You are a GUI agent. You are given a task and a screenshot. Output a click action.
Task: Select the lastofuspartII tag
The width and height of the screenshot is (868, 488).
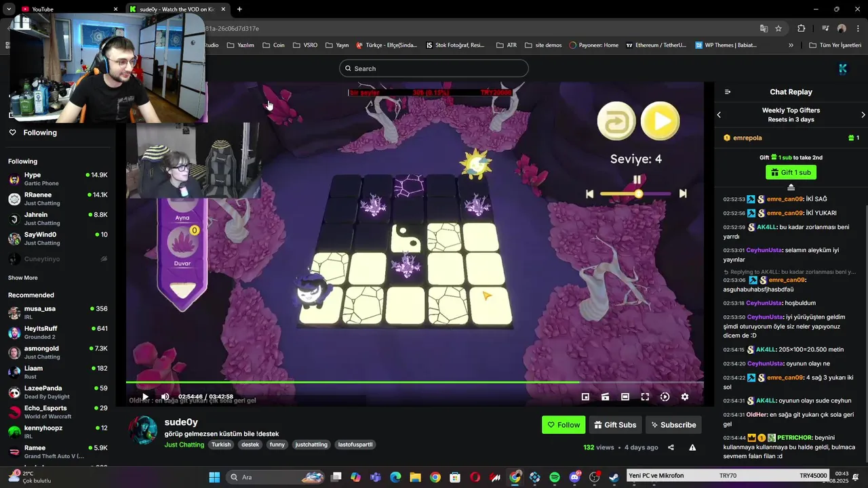coord(355,445)
